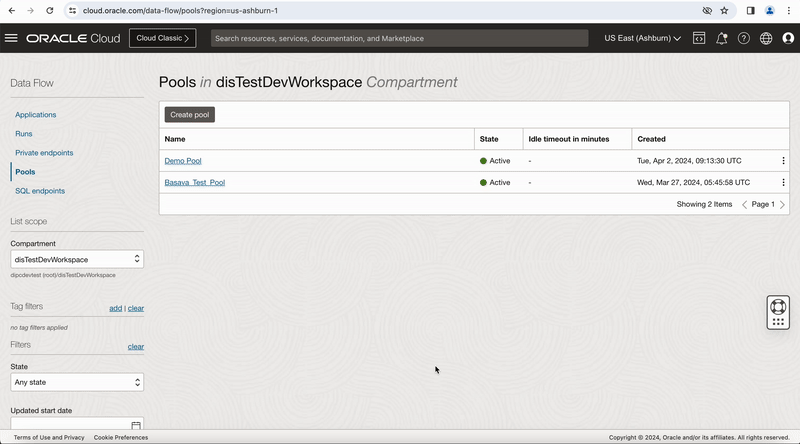
Task: Open the hamburger navigation menu
Action: 11,38
